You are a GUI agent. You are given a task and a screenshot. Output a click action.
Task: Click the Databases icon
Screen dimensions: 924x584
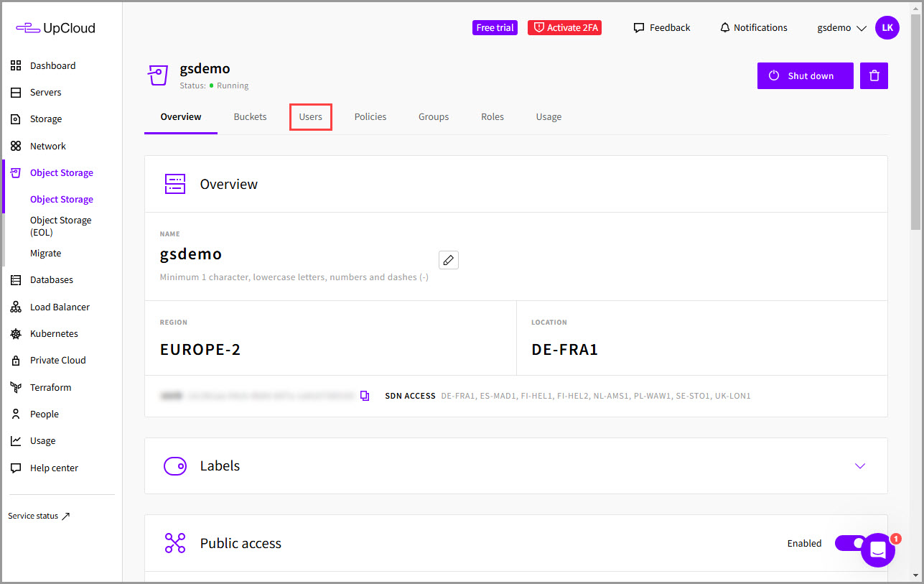pyautogui.click(x=16, y=280)
